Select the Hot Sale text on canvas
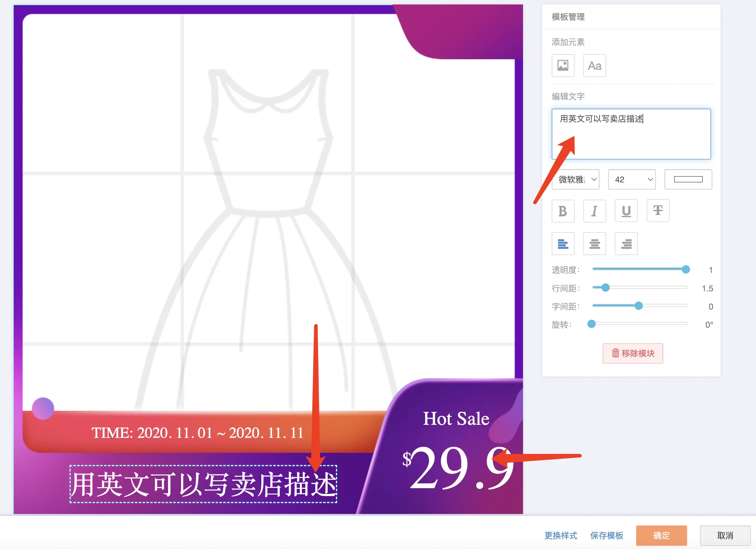 tap(456, 418)
